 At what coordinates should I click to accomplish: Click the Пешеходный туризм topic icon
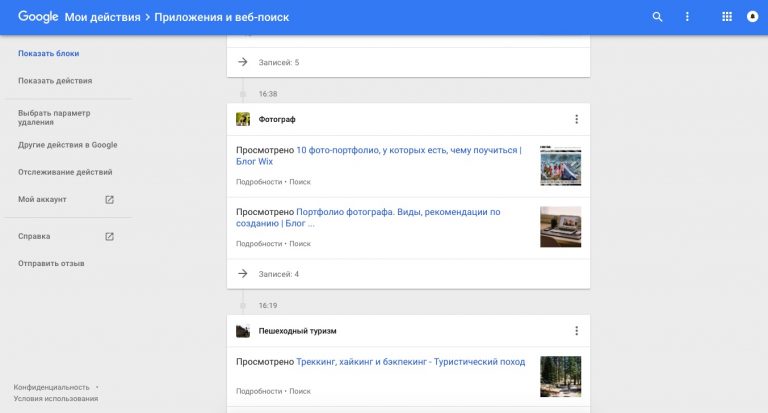point(243,331)
